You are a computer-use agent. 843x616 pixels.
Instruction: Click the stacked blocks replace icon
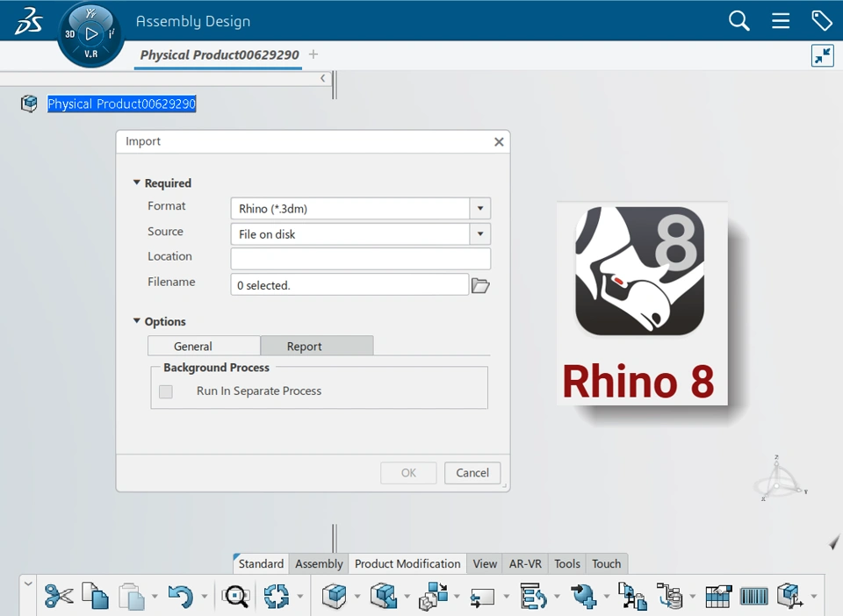coord(433,596)
